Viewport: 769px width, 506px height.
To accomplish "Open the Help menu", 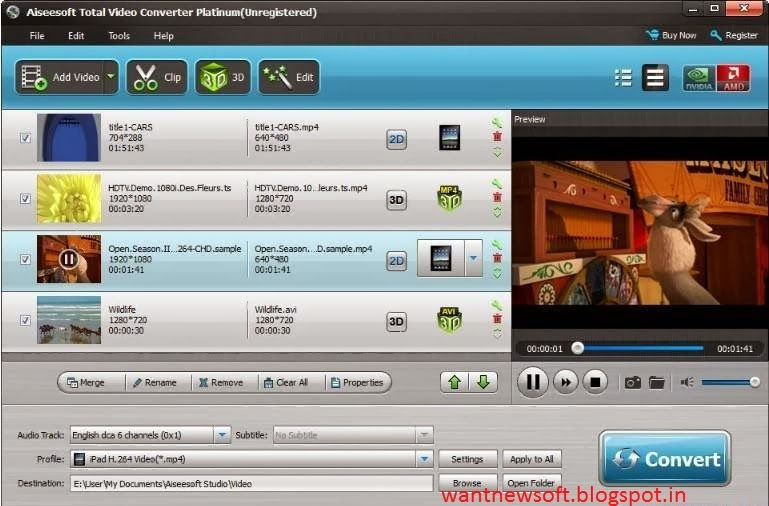I will pos(163,36).
